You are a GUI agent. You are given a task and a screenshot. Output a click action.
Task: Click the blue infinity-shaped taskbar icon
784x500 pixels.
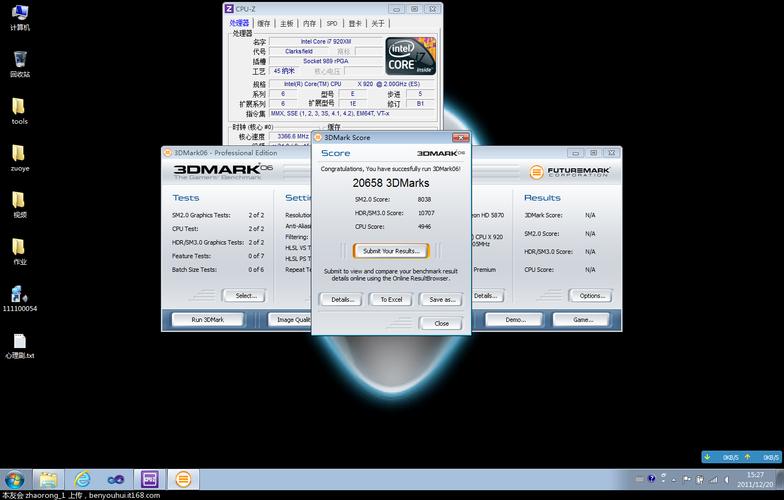coord(116,480)
